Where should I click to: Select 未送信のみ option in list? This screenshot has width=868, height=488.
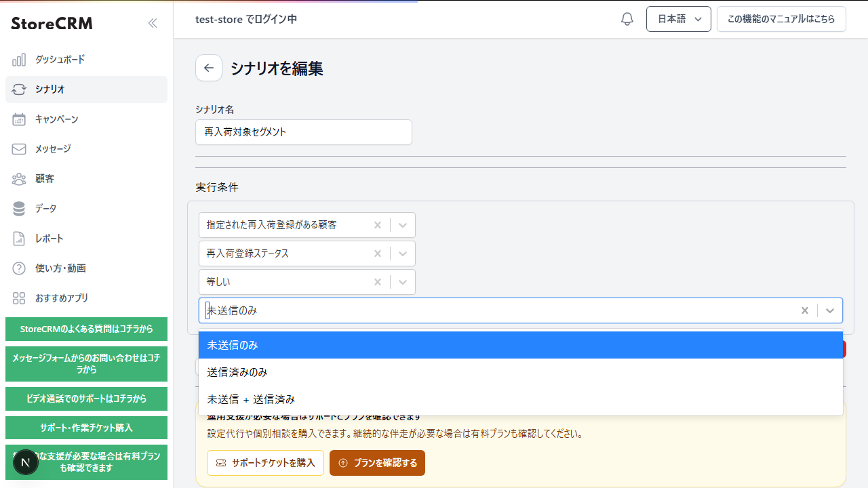[x=521, y=345]
